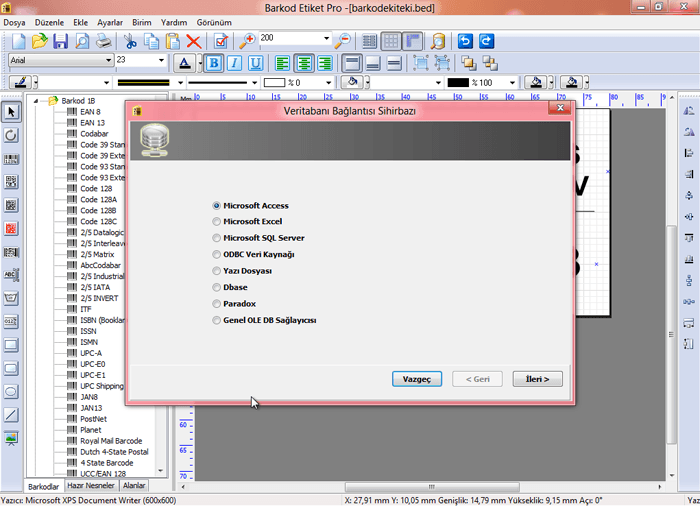Cut selection with the scissors icon
This screenshot has width=700, height=506.
point(130,41)
